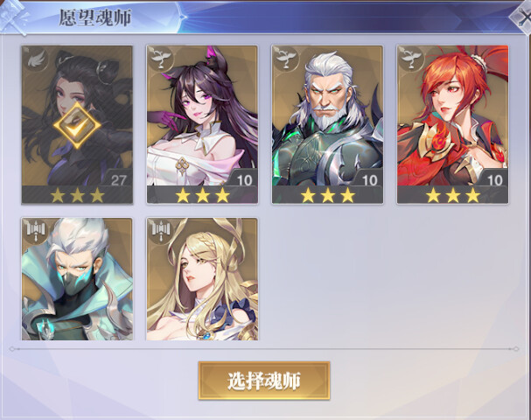
Task: Click the horizontal divider line above 选择魂师
Action: tap(264, 349)
